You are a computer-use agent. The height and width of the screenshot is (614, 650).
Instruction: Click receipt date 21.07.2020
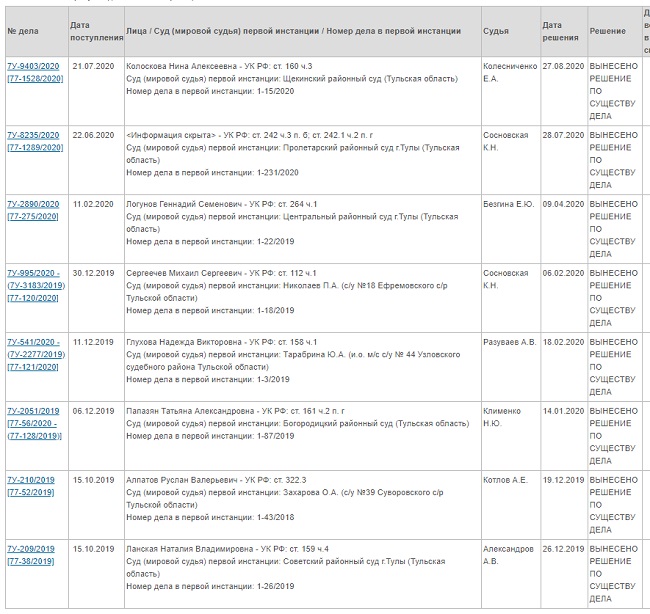point(94,65)
